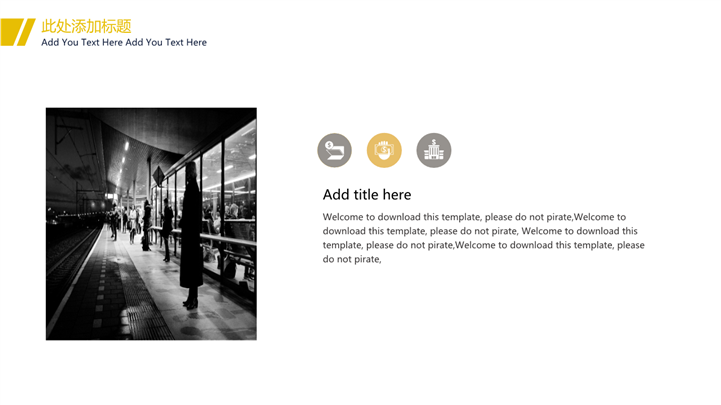Click the second line of the body paragraph
721x405 pixels.
[x=480, y=231]
